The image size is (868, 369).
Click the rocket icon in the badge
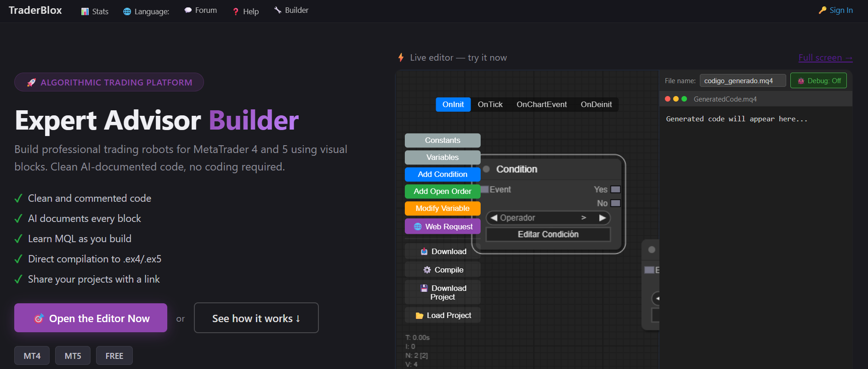(31, 83)
